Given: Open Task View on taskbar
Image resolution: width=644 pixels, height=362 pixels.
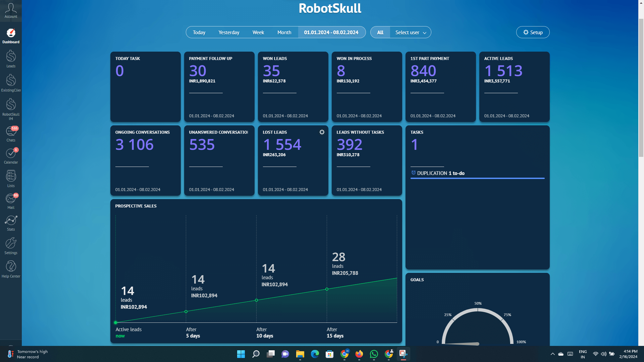Looking at the screenshot, I should pos(271,354).
